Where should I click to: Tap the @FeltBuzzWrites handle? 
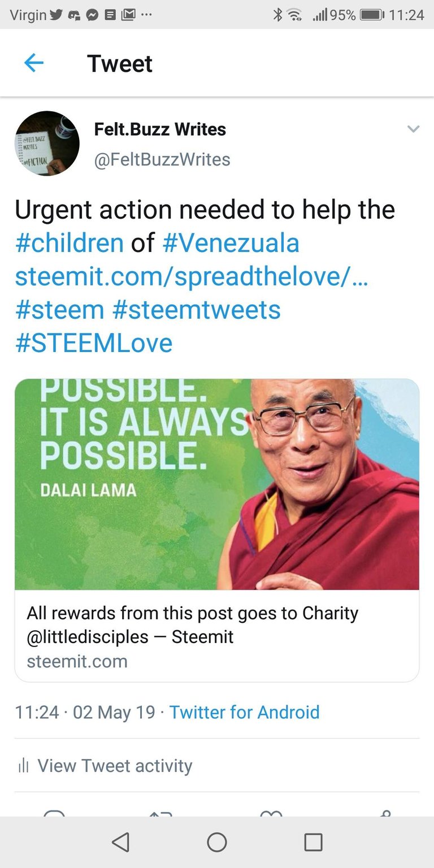tap(162, 160)
